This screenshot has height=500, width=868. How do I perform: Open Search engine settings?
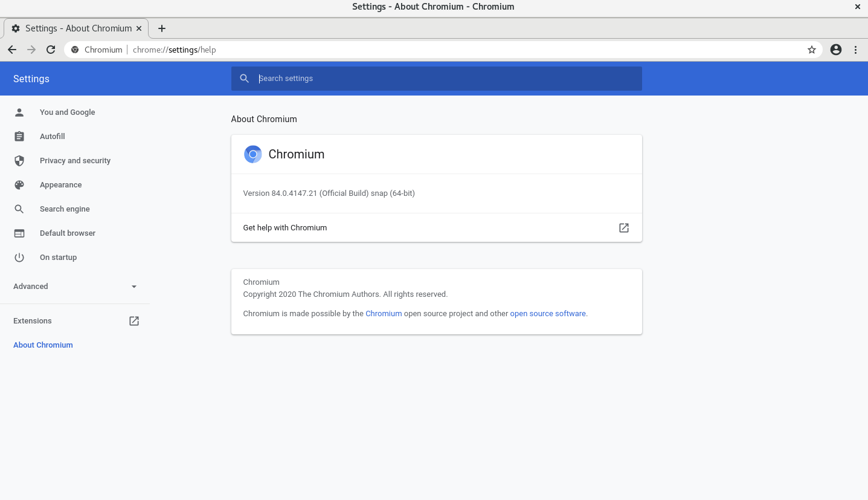pyautogui.click(x=65, y=209)
